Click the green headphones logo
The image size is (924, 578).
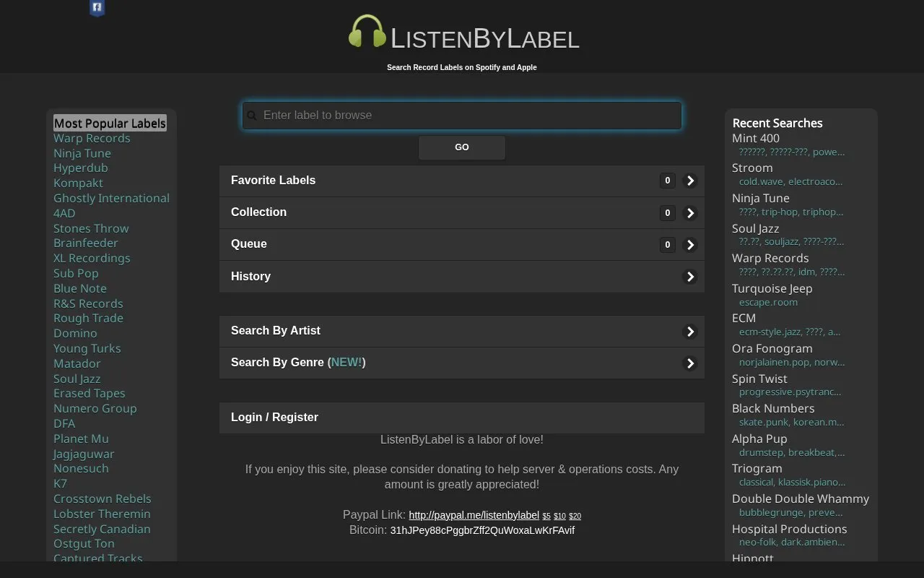[367, 33]
